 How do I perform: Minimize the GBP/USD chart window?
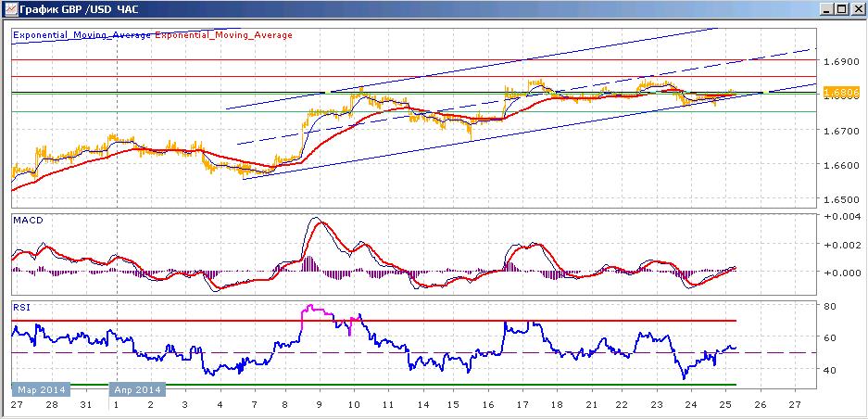pos(827,9)
